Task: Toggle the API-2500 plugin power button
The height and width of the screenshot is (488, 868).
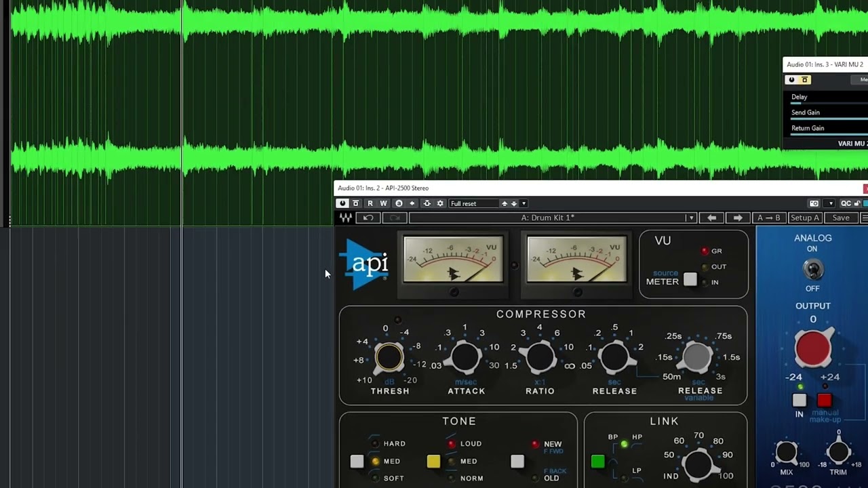Action: 342,203
